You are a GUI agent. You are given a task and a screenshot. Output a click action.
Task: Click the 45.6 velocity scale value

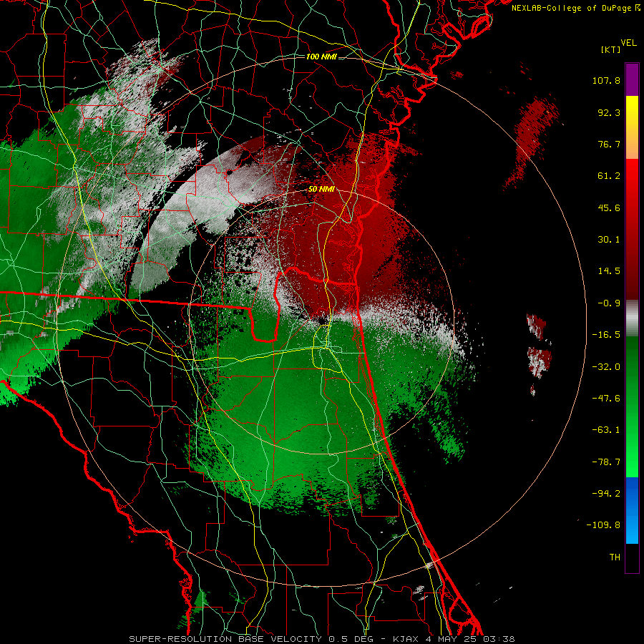pos(609,208)
